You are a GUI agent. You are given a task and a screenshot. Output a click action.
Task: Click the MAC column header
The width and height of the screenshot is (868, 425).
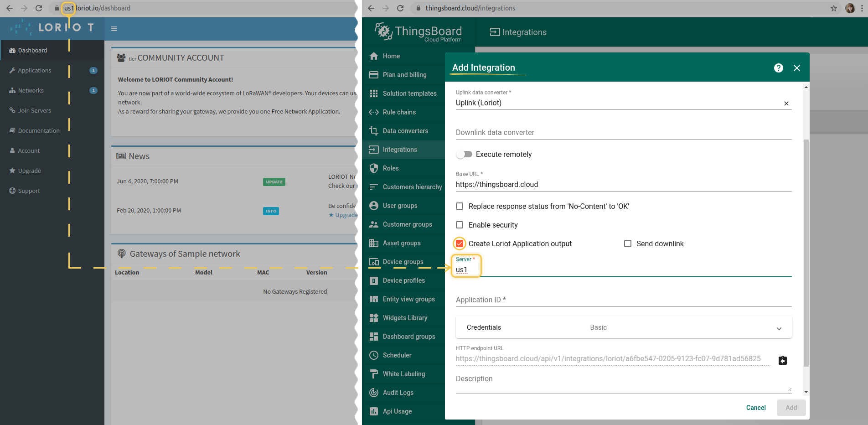(263, 273)
